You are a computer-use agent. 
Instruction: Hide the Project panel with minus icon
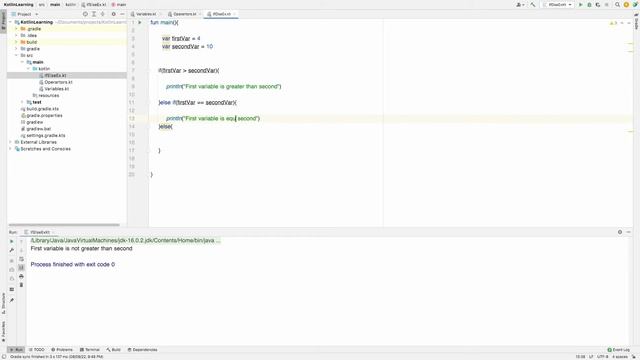(122, 14)
